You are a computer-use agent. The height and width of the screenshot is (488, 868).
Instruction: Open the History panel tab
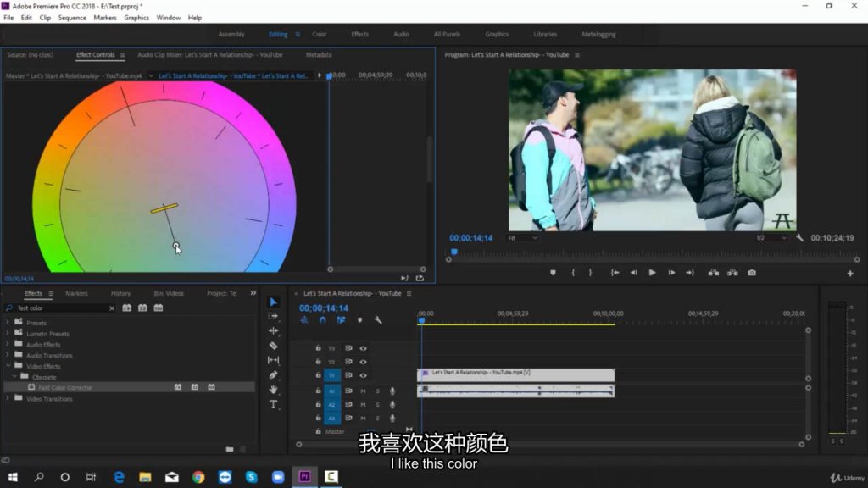click(x=120, y=293)
